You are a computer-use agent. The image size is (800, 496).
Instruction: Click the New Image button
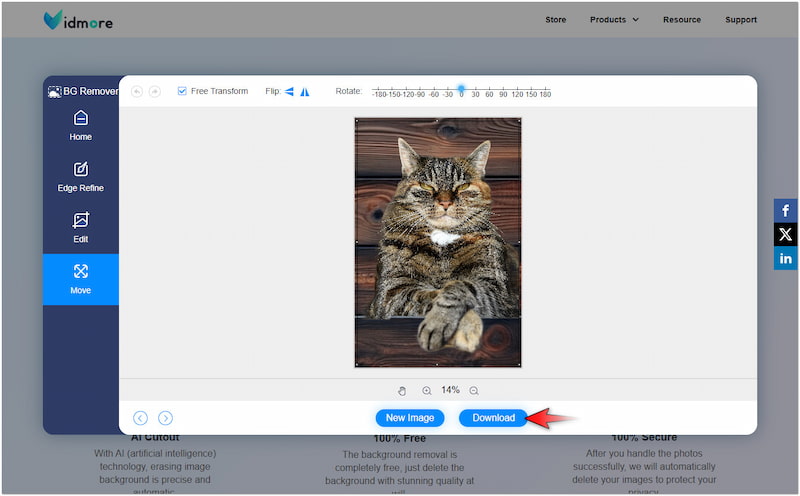point(410,418)
